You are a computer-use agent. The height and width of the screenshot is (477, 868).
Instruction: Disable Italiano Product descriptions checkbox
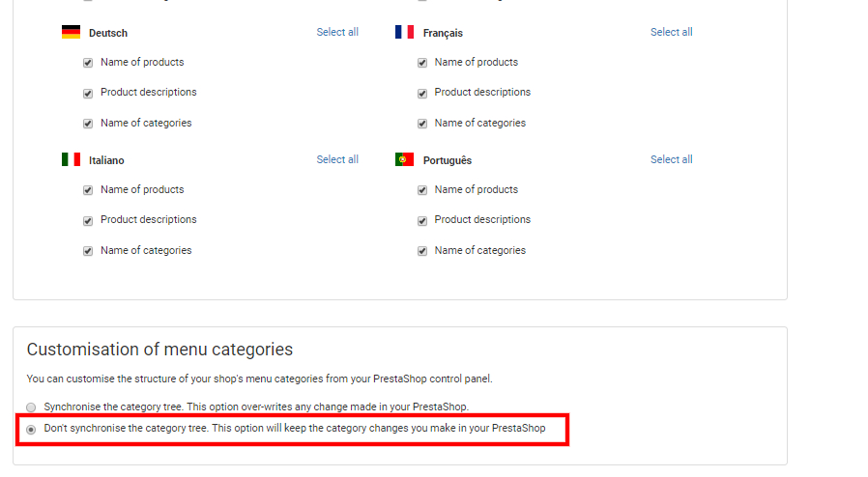[x=88, y=221]
